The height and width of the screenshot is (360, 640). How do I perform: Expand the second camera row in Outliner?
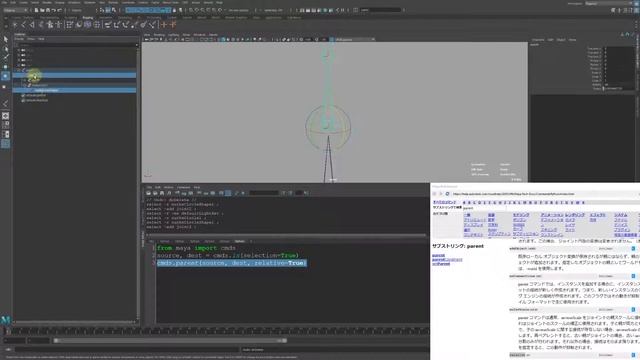(19, 55)
